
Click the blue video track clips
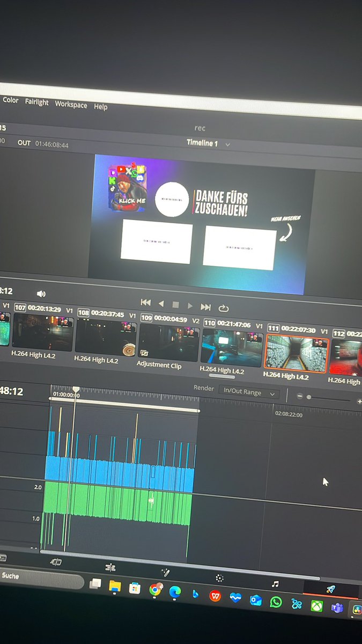pyautogui.click(x=120, y=473)
